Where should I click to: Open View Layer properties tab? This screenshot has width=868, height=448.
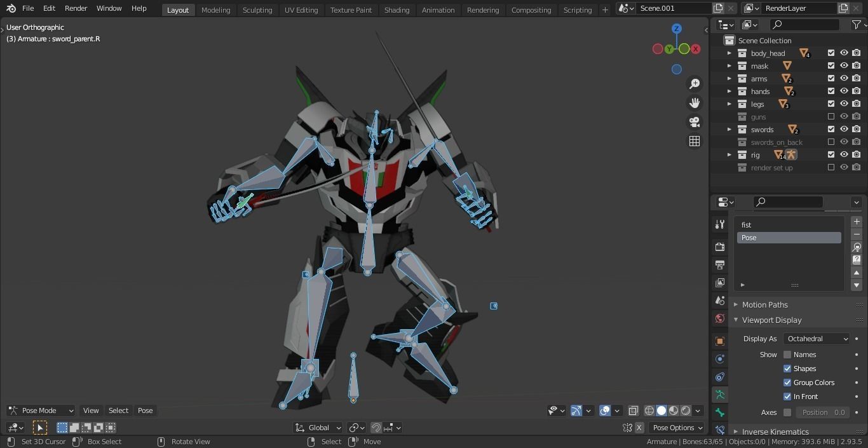click(720, 282)
